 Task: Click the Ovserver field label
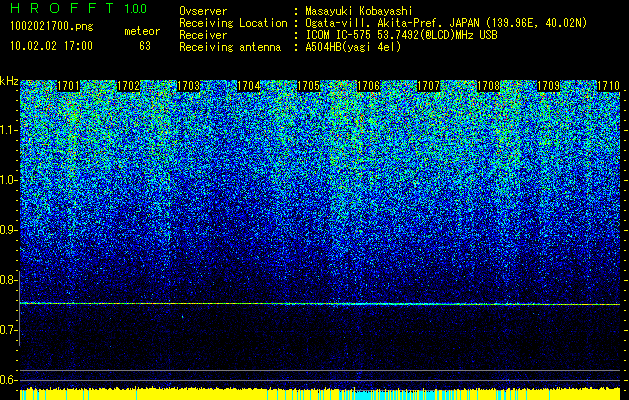pyautogui.click(x=203, y=11)
